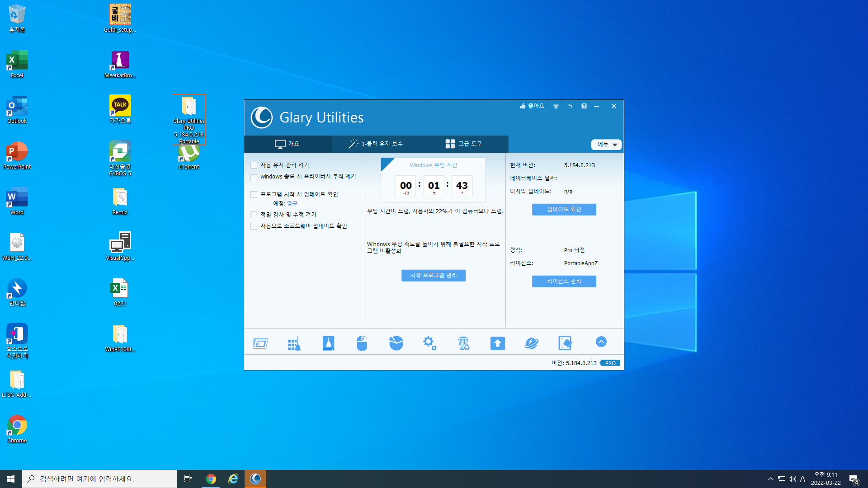Click the version text 5.184.0.213 beside 현재 버전

coord(580,165)
